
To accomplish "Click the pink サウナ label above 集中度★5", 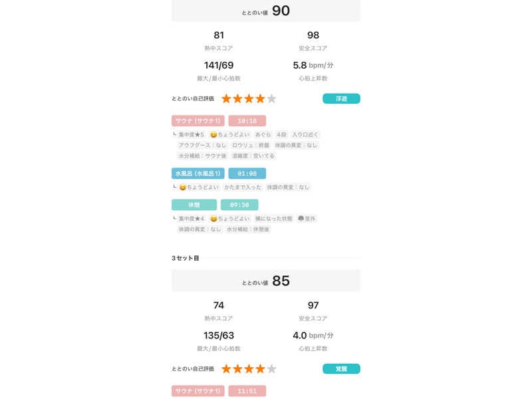I will (x=198, y=121).
